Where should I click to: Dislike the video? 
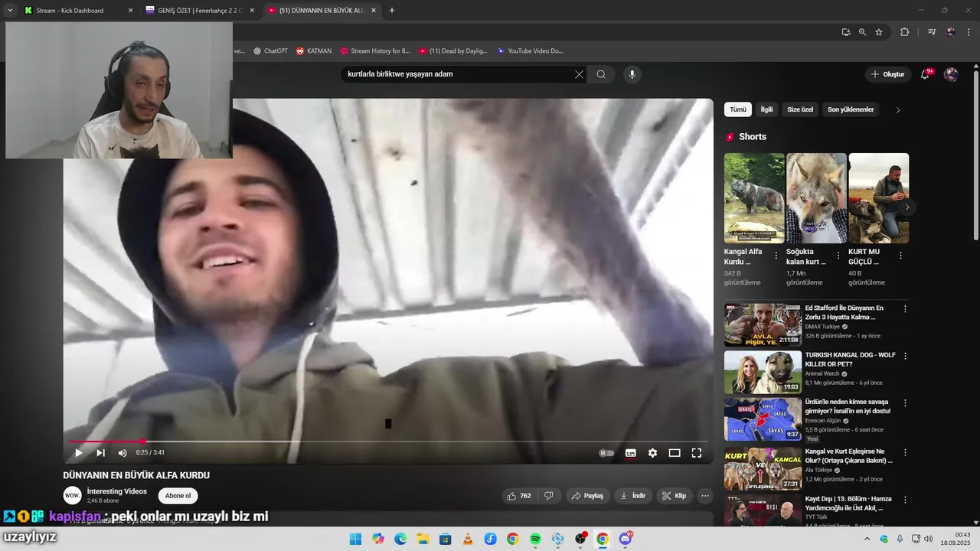coord(549,496)
